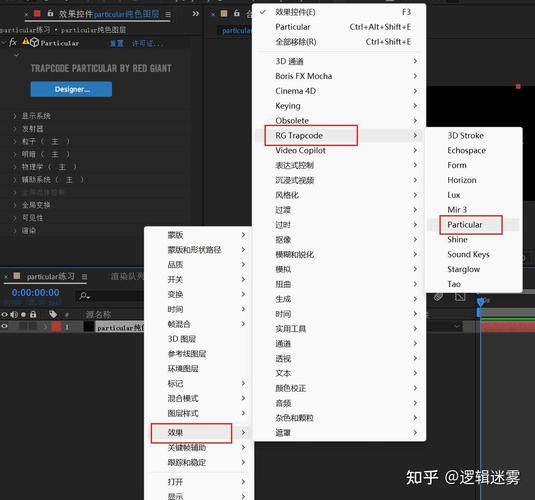Click the double-arrow panel overflow icon
535x500 pixels.
click(196, 14)
